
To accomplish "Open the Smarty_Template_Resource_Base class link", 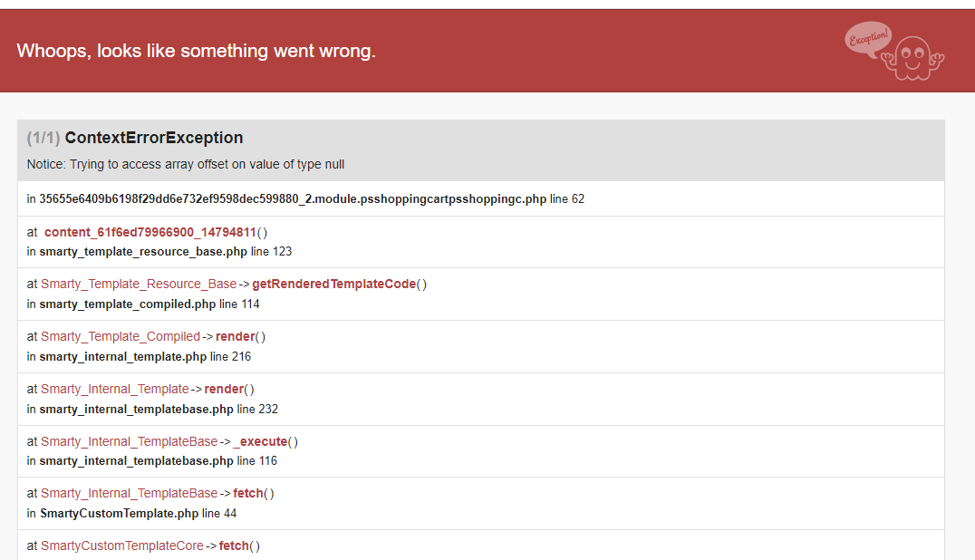I will point(139,284).
